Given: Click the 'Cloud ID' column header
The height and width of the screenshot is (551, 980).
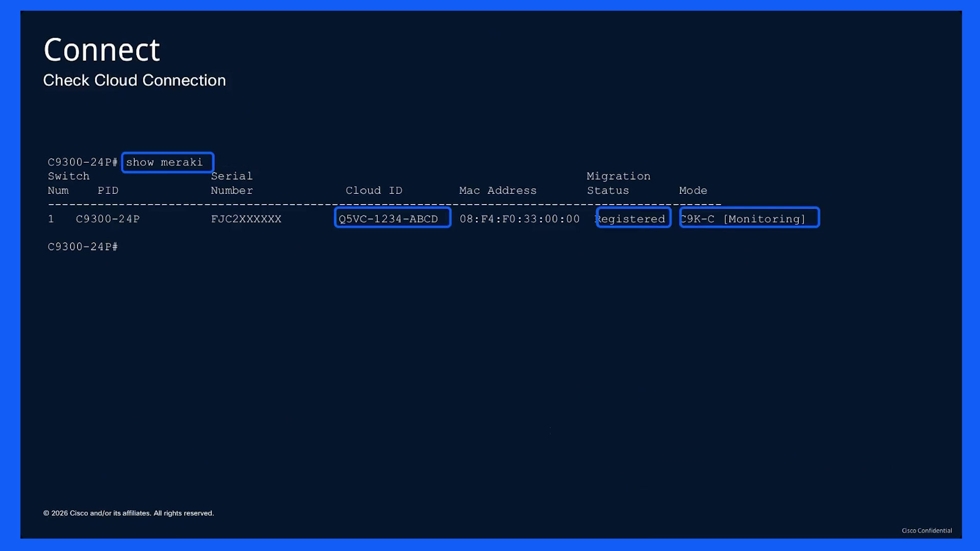Looking at the screenshot, I should tap(374, 190).
